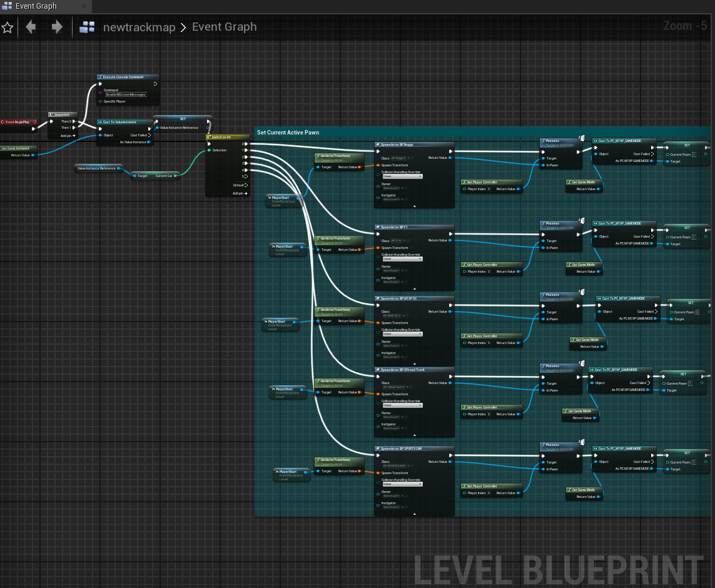715x588 pixels.
Task: Click the red Event BeginPlay delegate pin
Action: [34, 122]
